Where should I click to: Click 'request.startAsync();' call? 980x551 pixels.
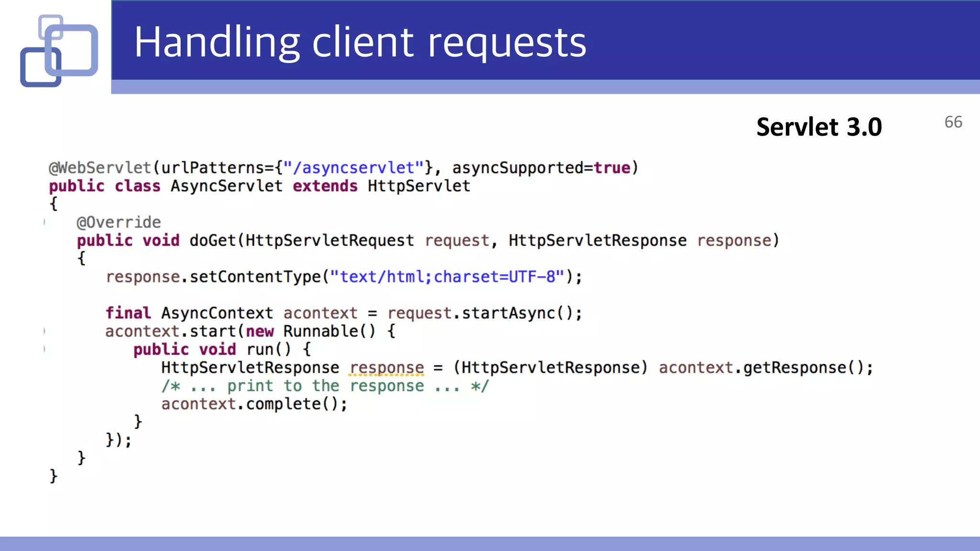(x=485, y=313)
